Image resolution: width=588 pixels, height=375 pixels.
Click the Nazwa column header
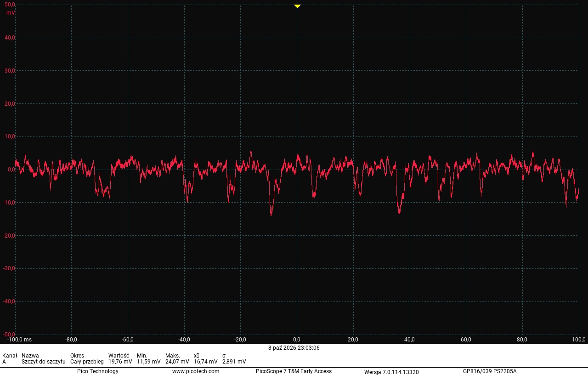30,356
